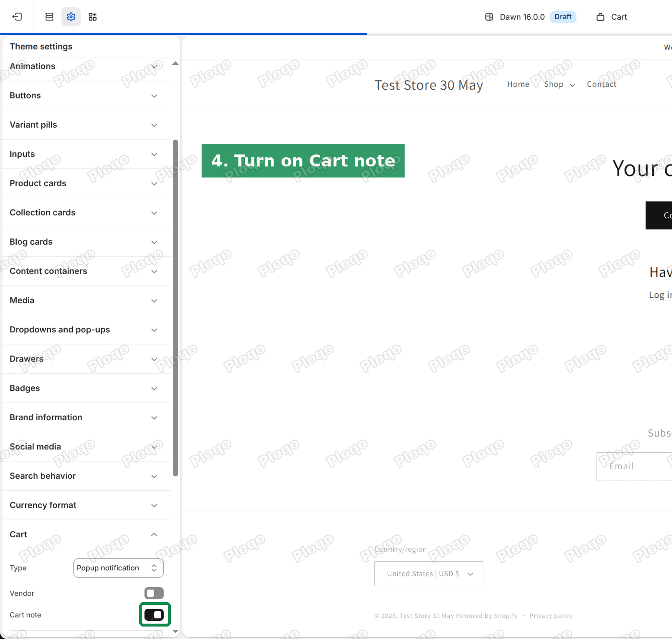Expand the Animations settings section
This screenshot has width=672, height=639.
86,66
